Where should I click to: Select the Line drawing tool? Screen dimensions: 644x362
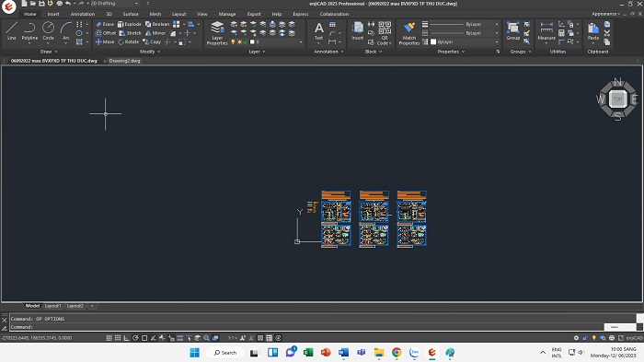coord(11,30)
